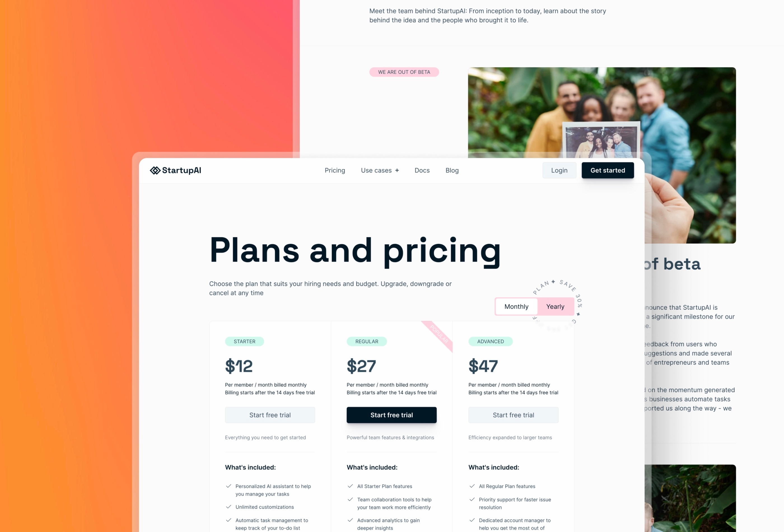
Task: Select Get started button in navbar
Action: click(607, 171)
